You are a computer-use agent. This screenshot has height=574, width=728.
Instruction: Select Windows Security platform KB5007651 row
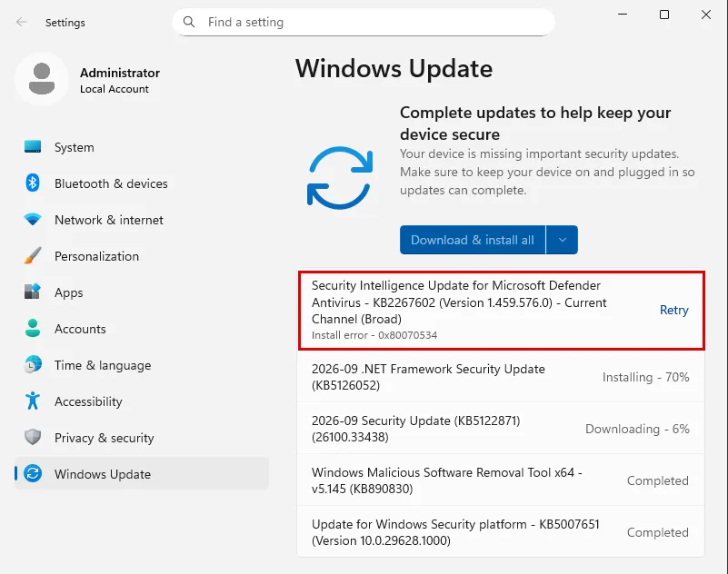pos(502,532)
